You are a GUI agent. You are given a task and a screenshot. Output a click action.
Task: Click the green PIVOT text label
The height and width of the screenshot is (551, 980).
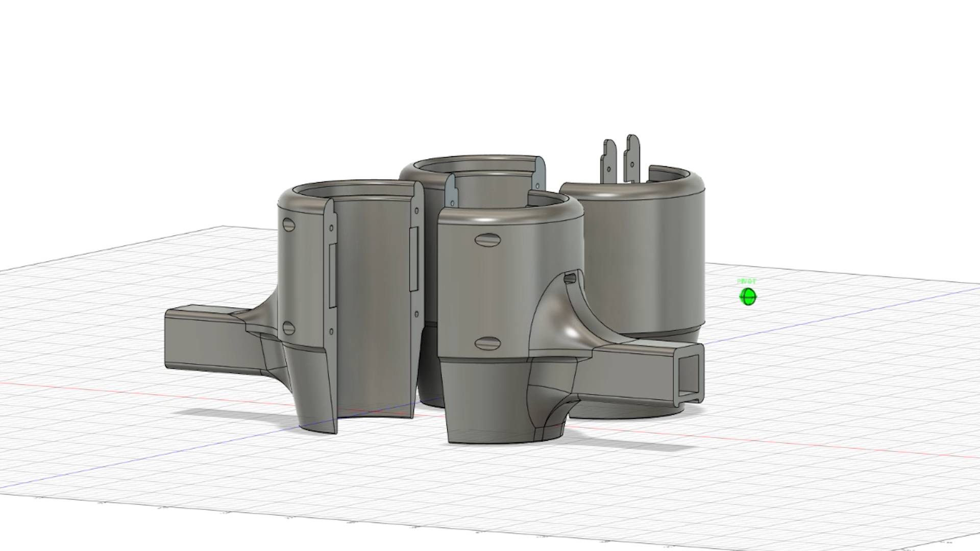[x=746, y=282]
